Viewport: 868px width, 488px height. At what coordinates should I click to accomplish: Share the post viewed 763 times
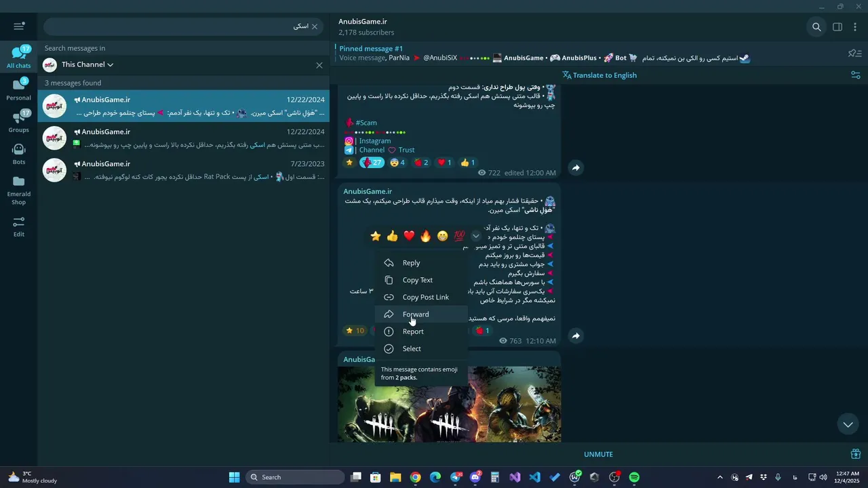pyautogui.click(x=576, y=335)
